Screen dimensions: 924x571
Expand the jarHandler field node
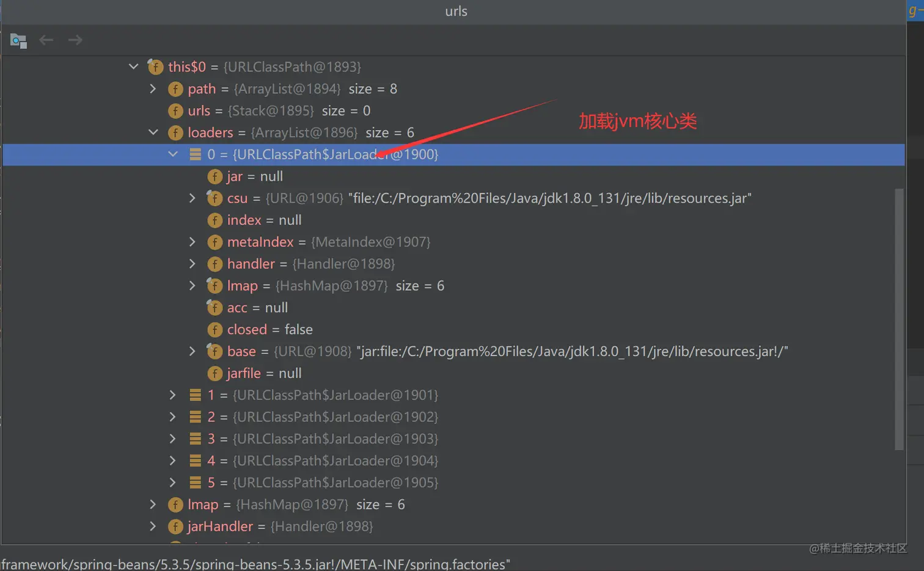coord(153,526)
